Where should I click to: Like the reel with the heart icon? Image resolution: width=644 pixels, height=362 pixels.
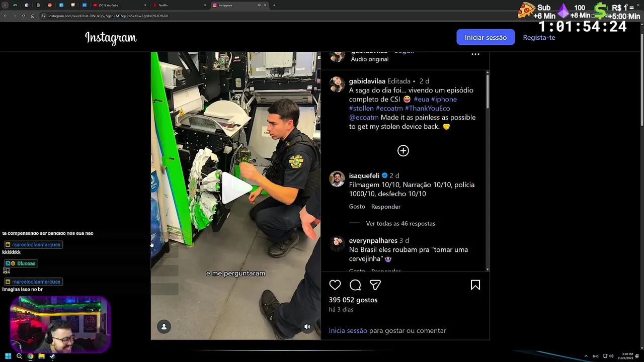click(335, 285)
